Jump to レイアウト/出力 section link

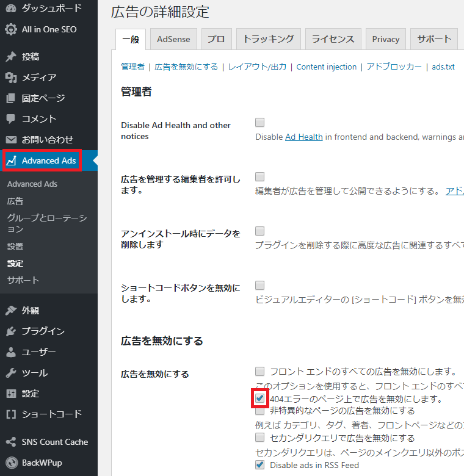tap(257, 67)
